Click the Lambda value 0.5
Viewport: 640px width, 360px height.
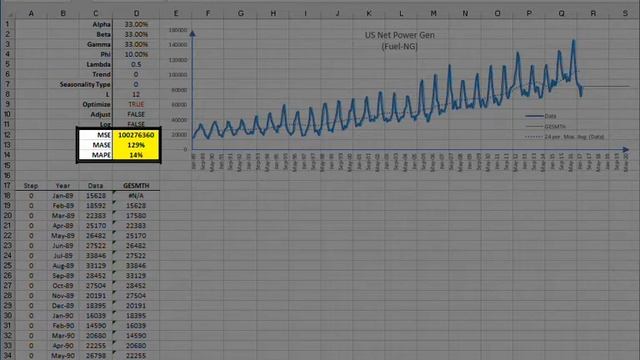click(136, 64)
